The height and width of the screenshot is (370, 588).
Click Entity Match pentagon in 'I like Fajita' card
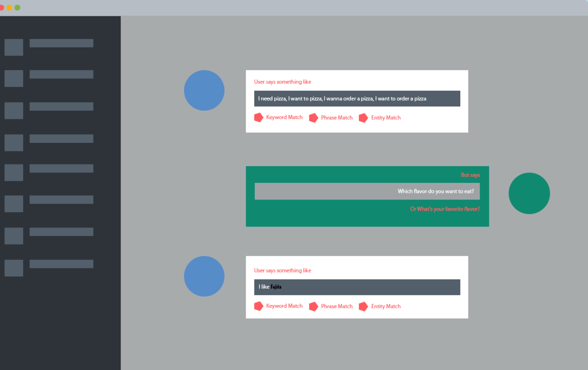click(x=363, y=306)
